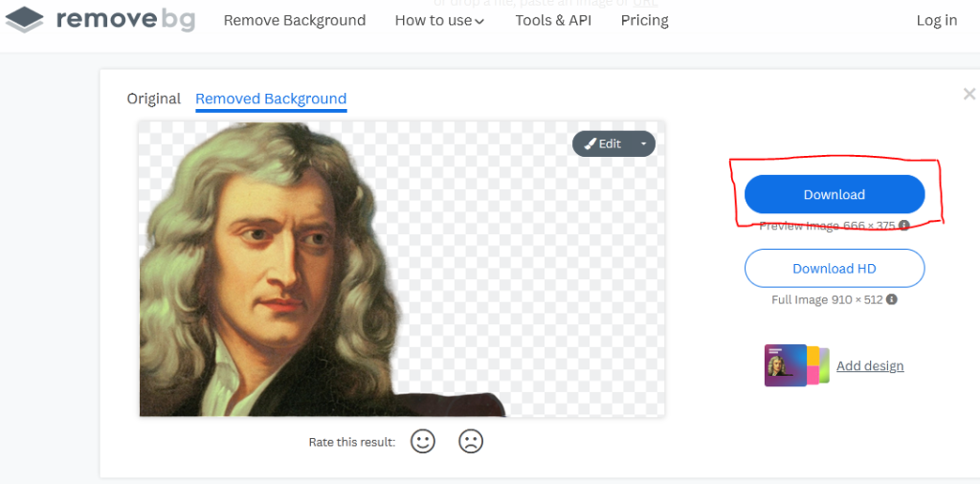Go to Tools & API page
This screenshot has height=484, width=980.
click(553, 20)
